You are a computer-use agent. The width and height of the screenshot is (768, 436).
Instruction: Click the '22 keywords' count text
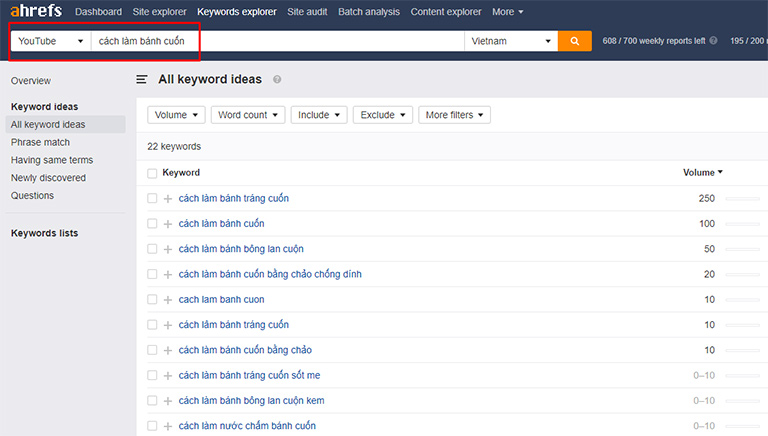tap(174, 146)
